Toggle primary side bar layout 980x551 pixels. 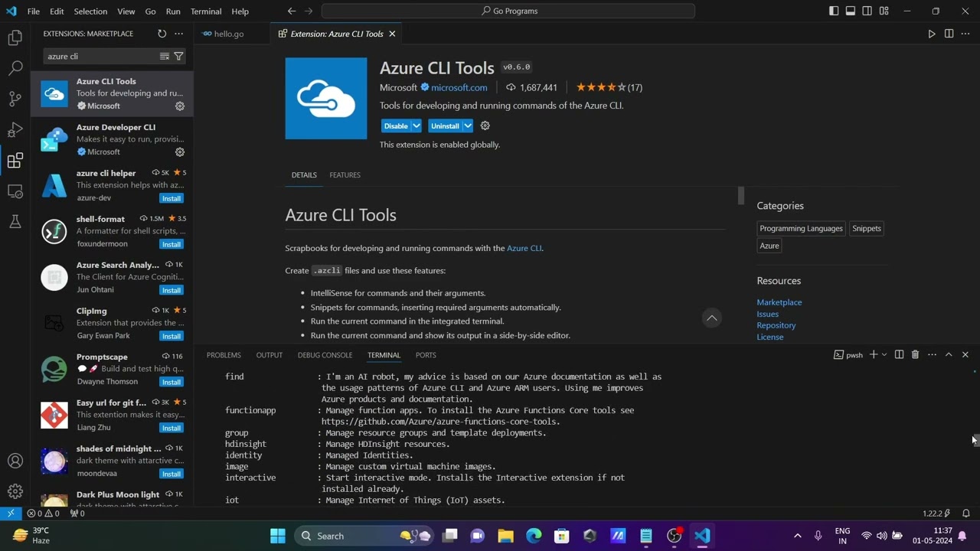point(834,11)
